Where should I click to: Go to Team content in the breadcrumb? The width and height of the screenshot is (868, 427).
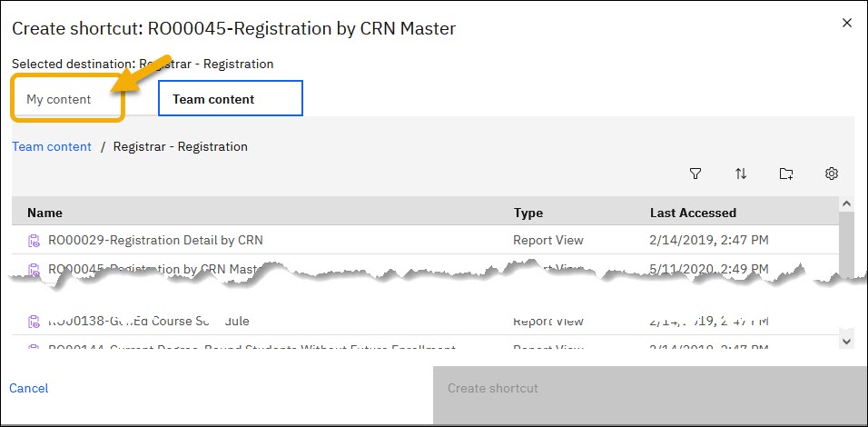pyautogui.click(x=52, y=147)
